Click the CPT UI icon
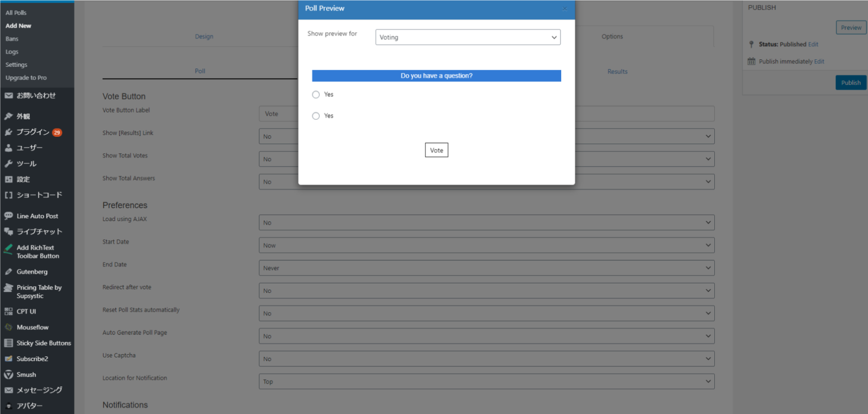 8,312
